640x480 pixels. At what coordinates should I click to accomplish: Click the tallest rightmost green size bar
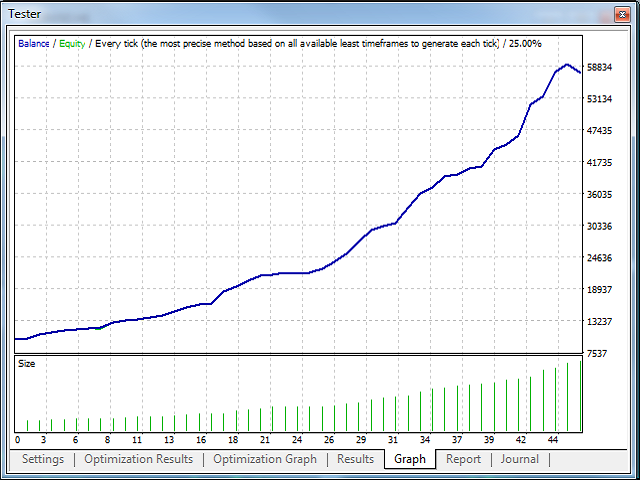point(580,396)
